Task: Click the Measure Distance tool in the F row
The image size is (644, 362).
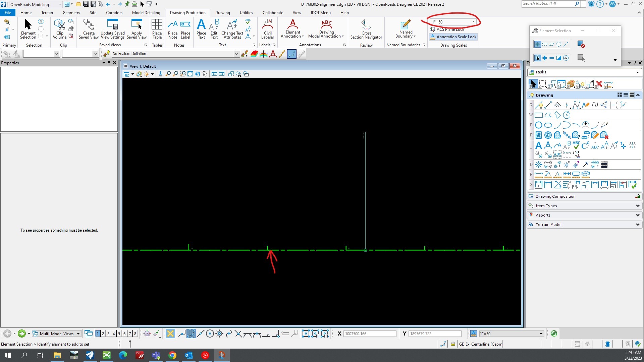Action: pos(539,174)
